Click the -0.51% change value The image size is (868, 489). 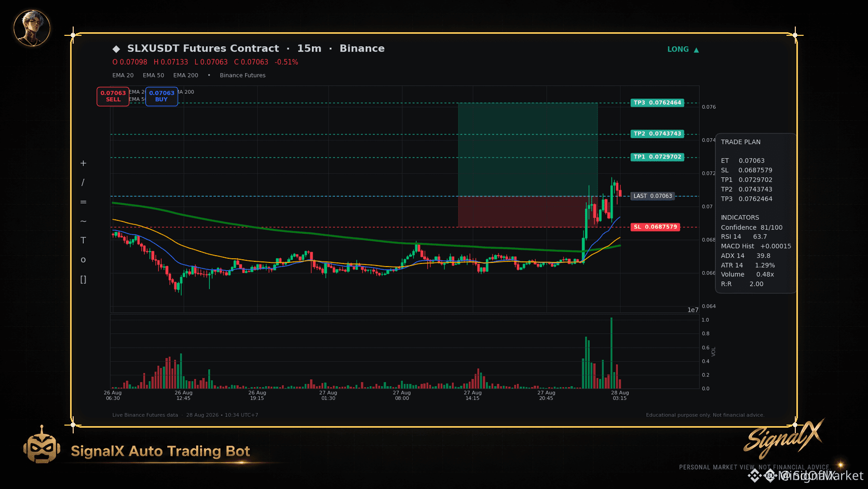287,62
